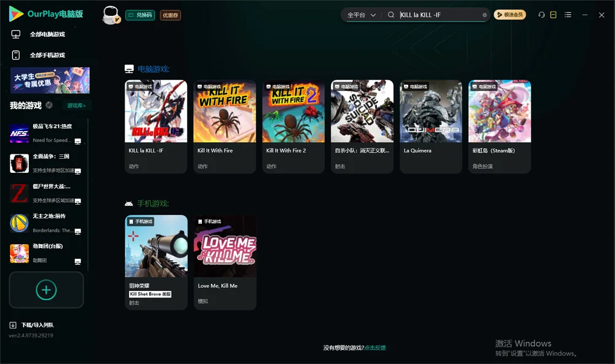Go to 全部手机游戏 section
Viewport: 615px width, 364px height.
[x=38, y=55]
